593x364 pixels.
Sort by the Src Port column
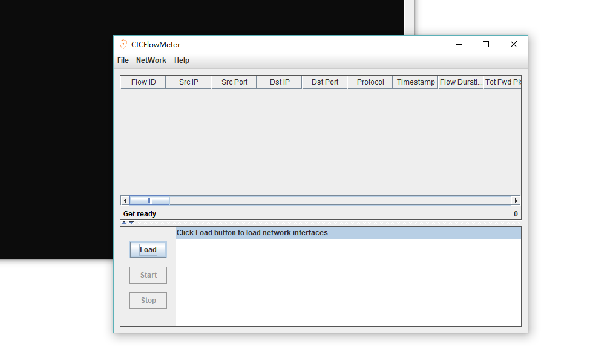click(234, 82)
